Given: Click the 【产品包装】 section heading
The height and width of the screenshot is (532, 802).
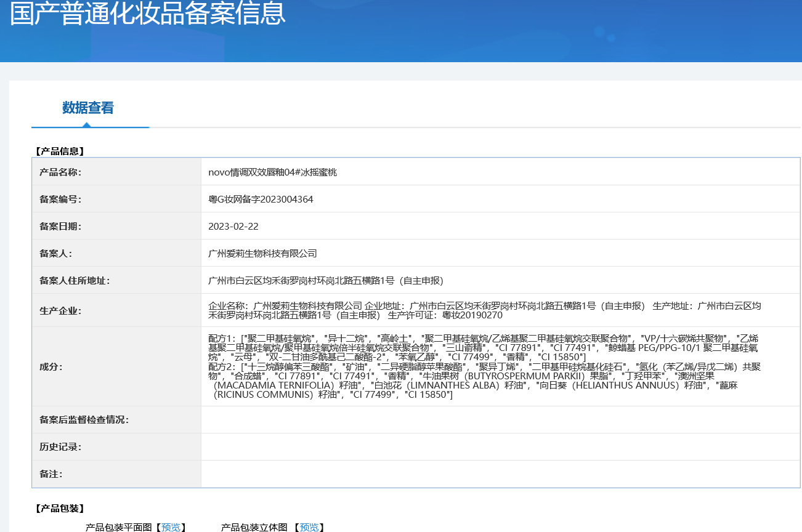Looking at the screenshot, I should point(59,509).
